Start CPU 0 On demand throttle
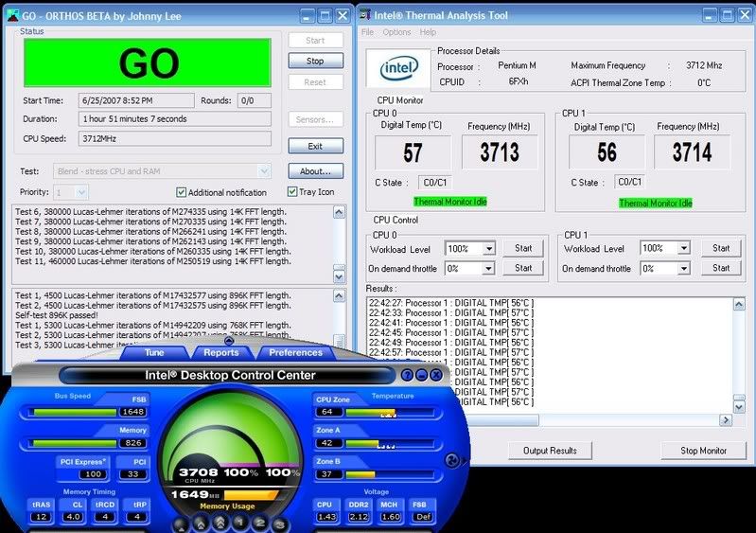Image resolution: width=756 pixels, height=533 pixels. [523, 268]
